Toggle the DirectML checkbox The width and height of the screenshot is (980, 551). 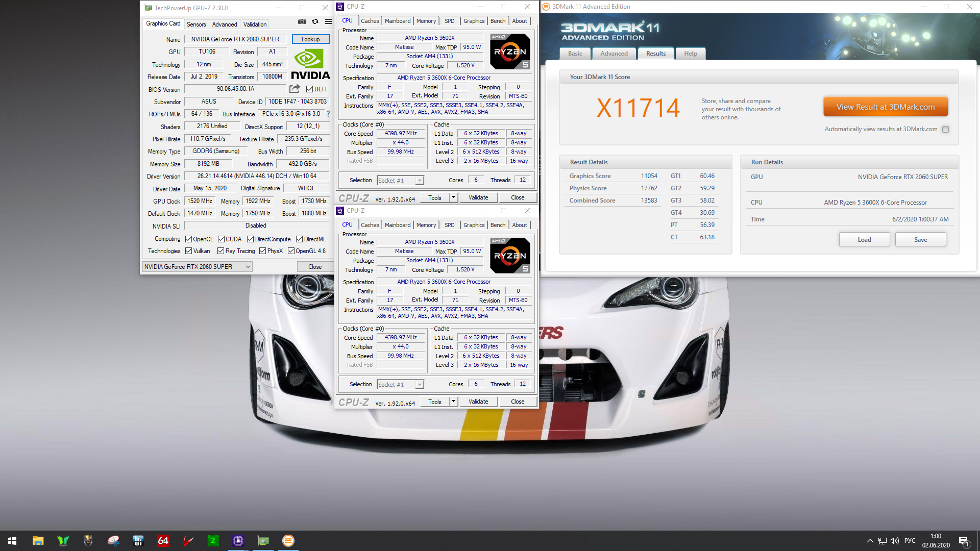pos(299,239)
